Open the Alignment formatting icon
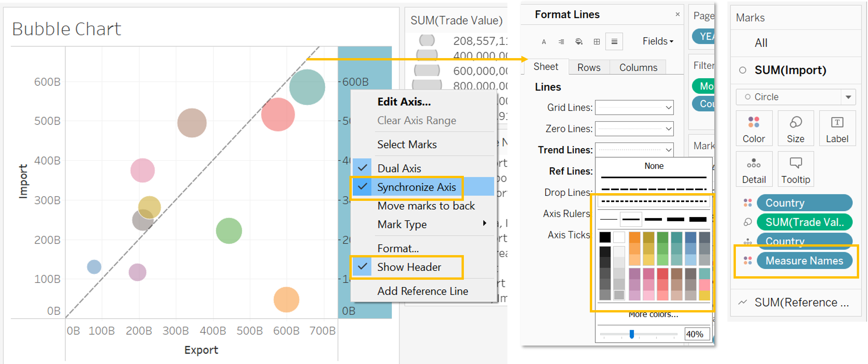This screenshot has width=868, height=364. 561,42
